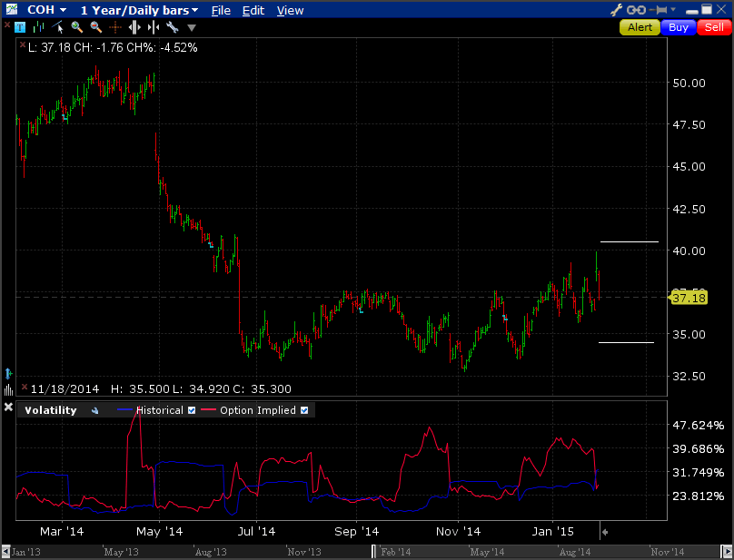Open the File menu
Screen dimensions: 734x560
[x=221, y=10]
